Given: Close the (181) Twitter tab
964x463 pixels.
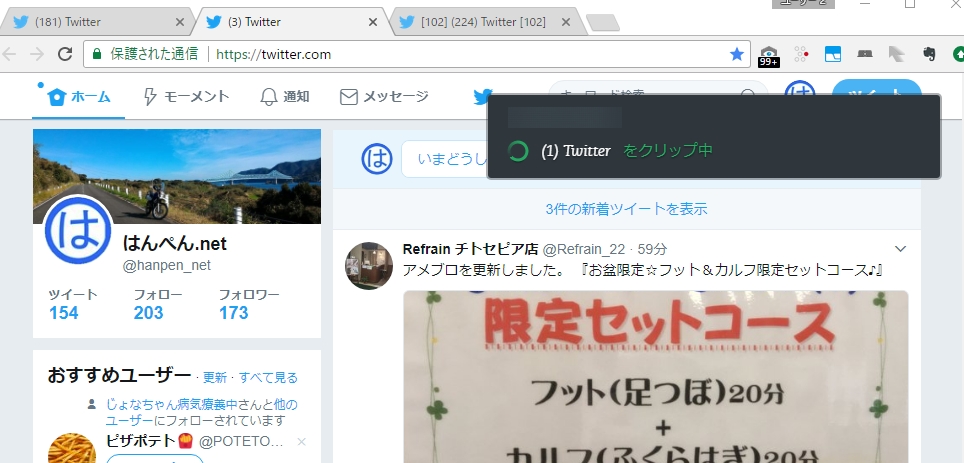Looking at the screenshot, I should (180, 22).
